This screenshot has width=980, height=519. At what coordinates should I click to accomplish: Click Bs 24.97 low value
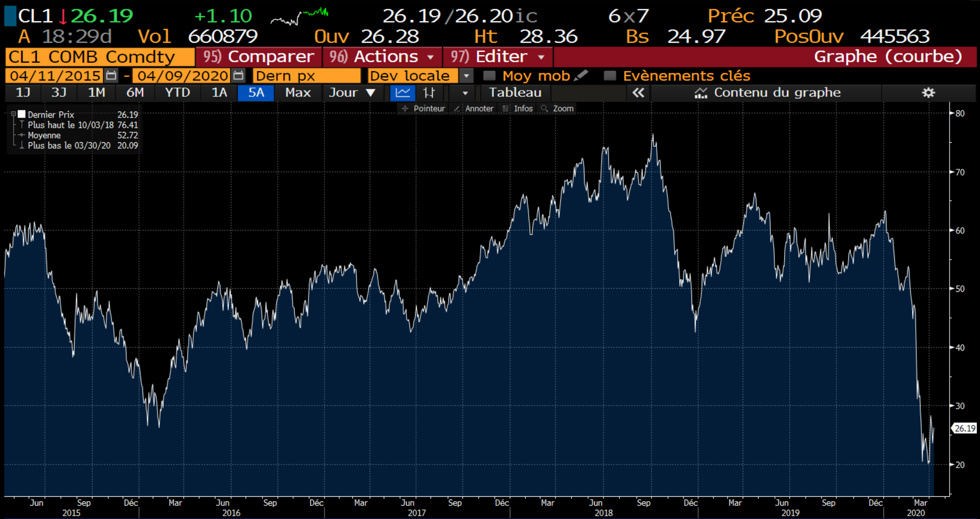coord(696,37)
